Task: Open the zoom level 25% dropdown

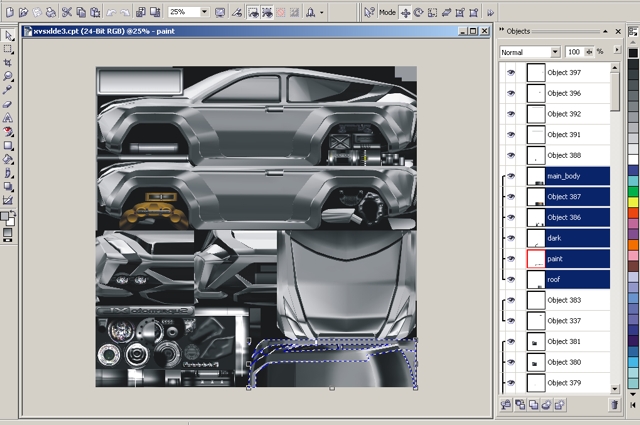Action: coord(205,12)
